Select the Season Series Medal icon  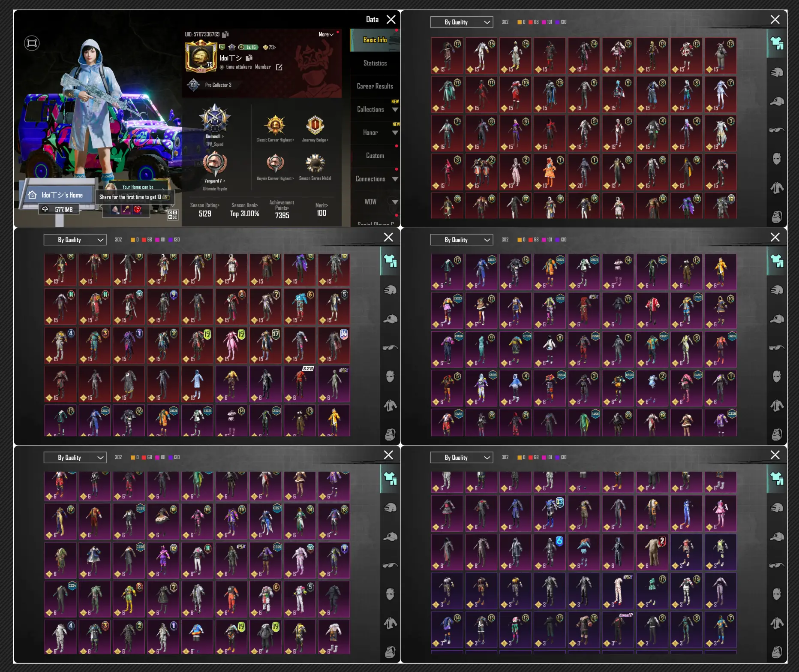(315, 164)
